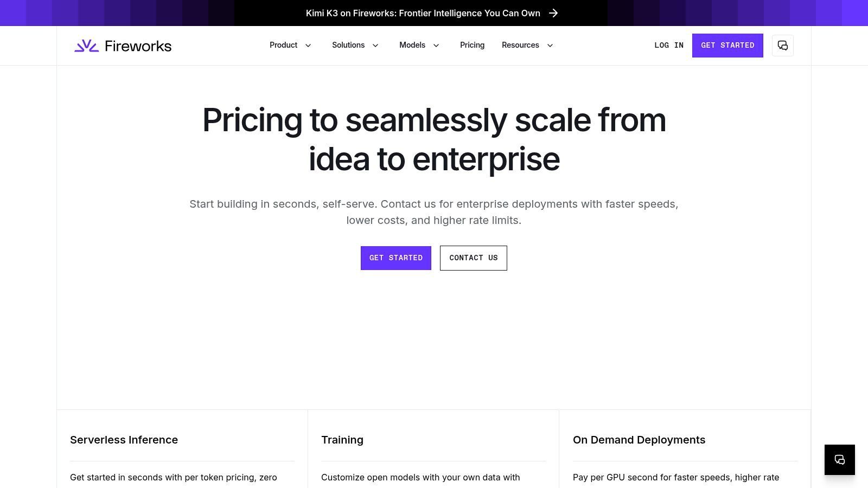868x488 pixels.
Task: Open the Pricing menu item
Action: pyautogui.click(x=472, y=45)
